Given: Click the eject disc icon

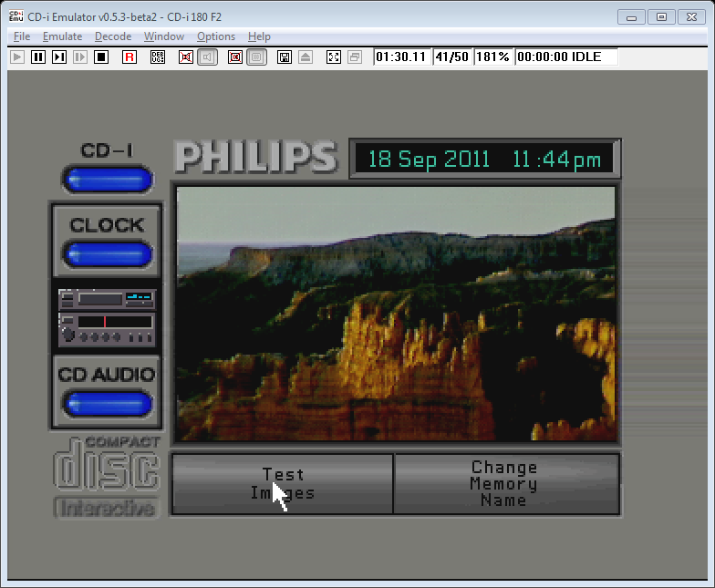Looking at the screenshot, I should (x=306, y=57).
